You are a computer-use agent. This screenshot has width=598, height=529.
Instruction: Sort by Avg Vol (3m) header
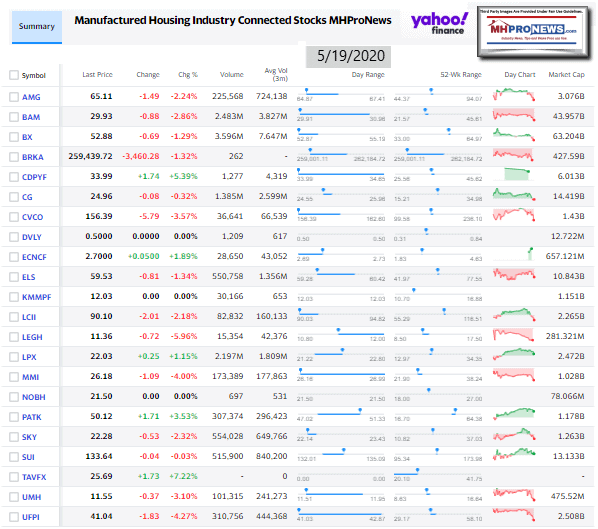[x=276, y=74]
